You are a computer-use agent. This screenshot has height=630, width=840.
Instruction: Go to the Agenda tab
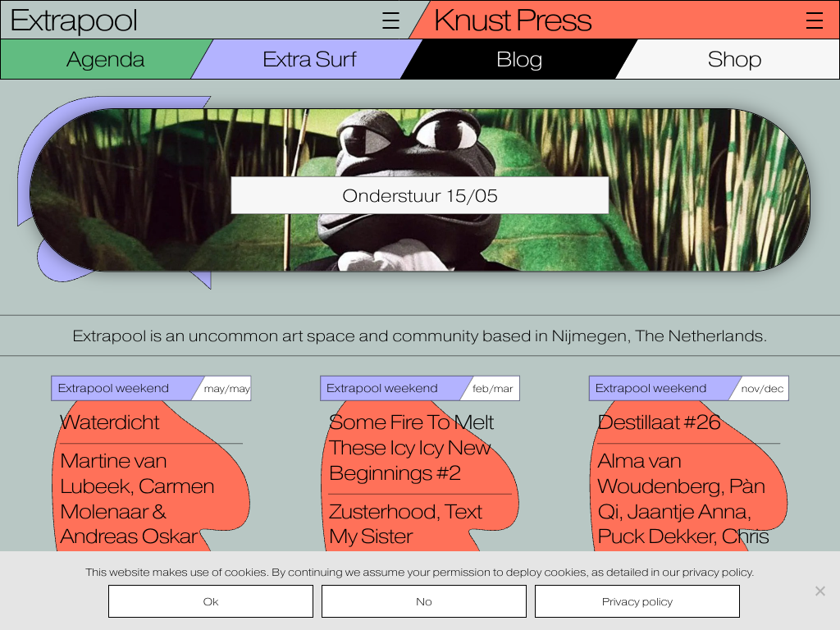[x=105, y=59]
